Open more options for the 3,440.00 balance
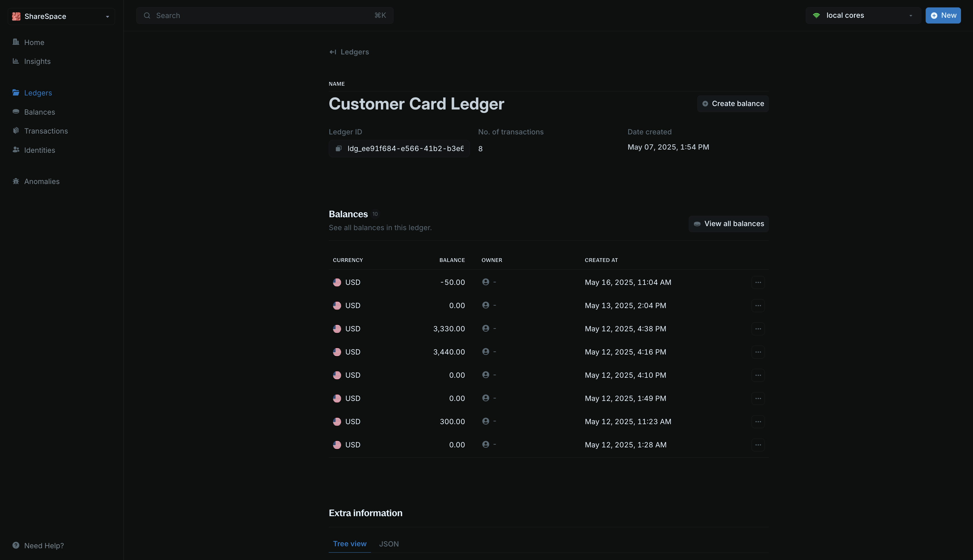Image resolution: width=973 pixels, height=560 pixels. tap(758, 352)
